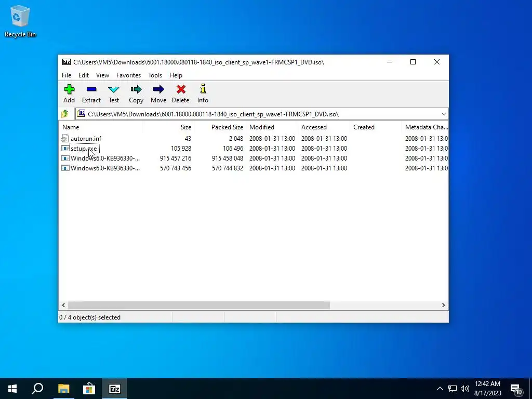The height and width of the screenshot is (399, 532).
Task: Open File Explorer from taskbar
Action: coord(63,389)
